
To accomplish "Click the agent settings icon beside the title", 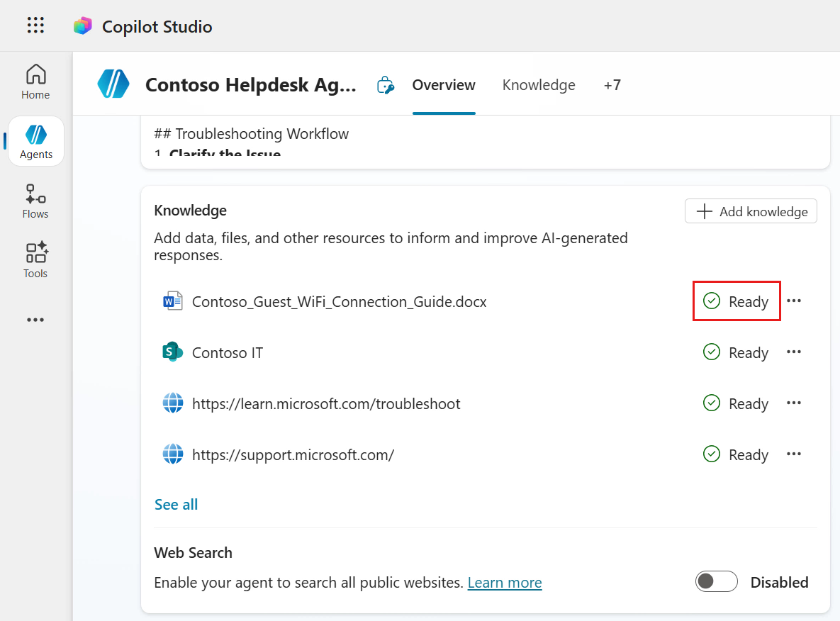I will (385, 85).
